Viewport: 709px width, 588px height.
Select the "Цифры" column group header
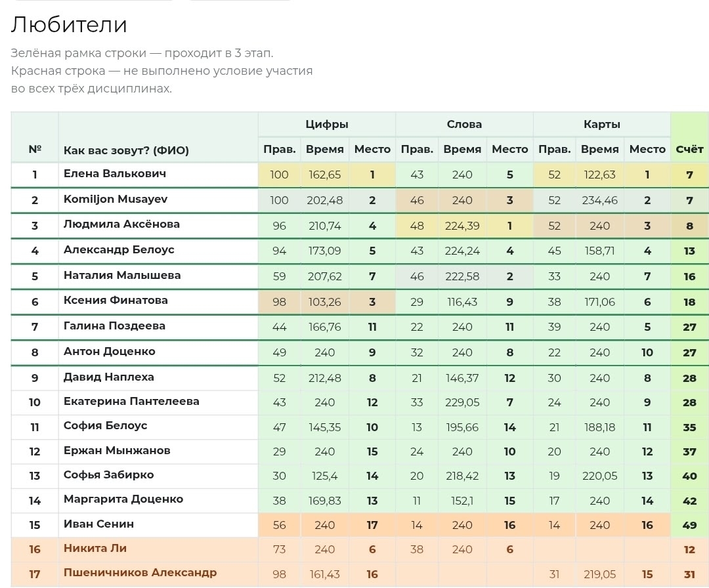(x=326, y=124)
